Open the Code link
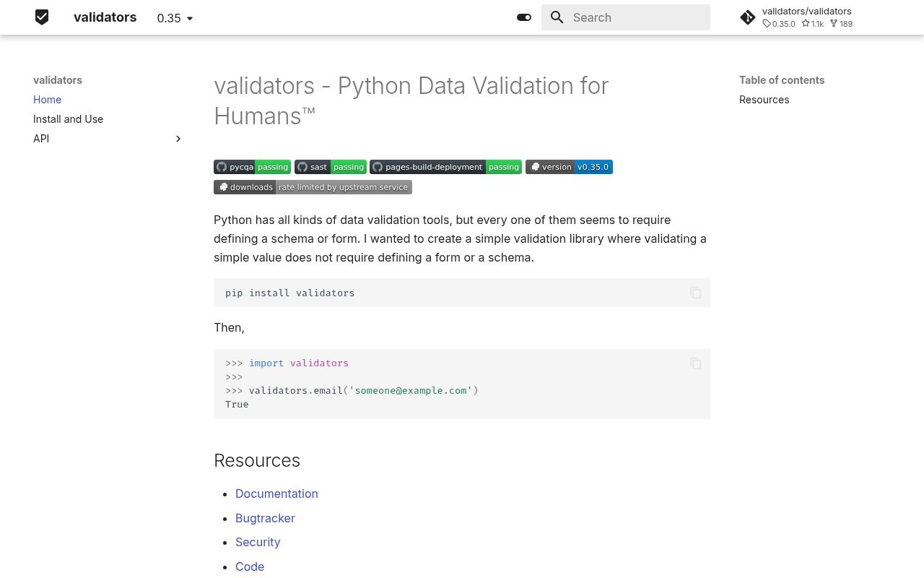This screenshot has height=578, width=924. click(x=250, y=566)
